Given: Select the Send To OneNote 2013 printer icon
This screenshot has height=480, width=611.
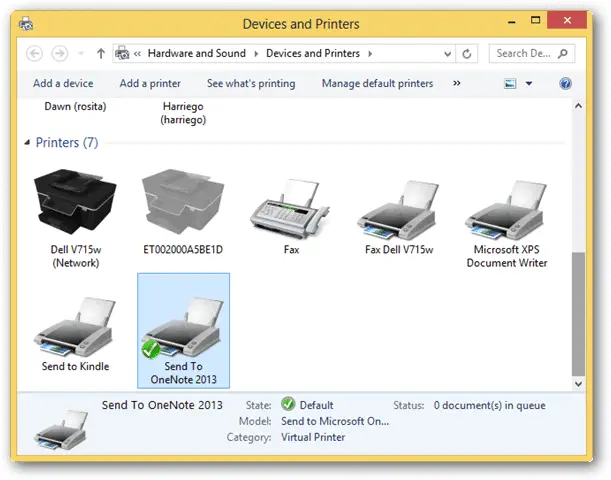Looking at the screenshot, I should (183, 327).
